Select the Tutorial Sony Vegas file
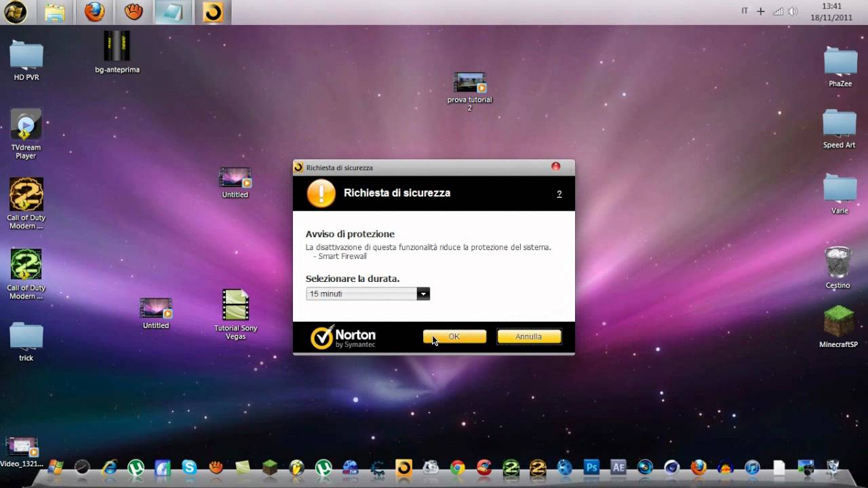The width and height of the screenshot is (868, 488). coord(235,314)
